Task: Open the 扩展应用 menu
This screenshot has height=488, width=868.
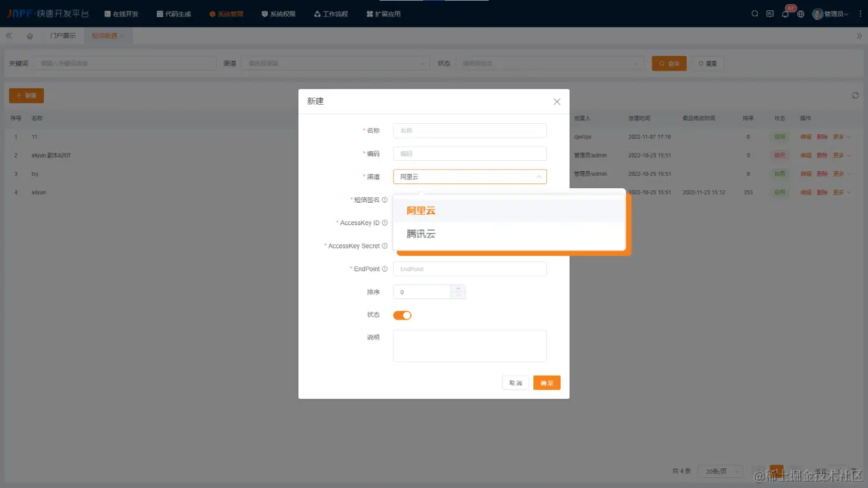Action: (x=383, y=14)
